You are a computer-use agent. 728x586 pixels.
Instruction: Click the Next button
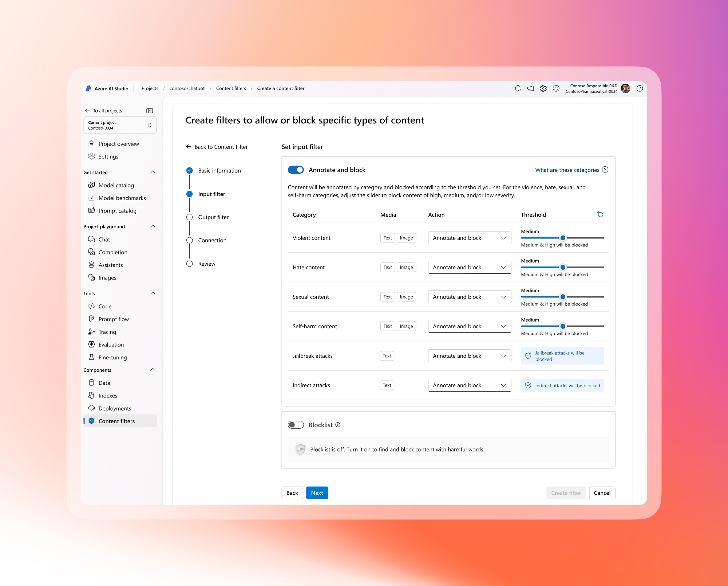click(316, 493)
